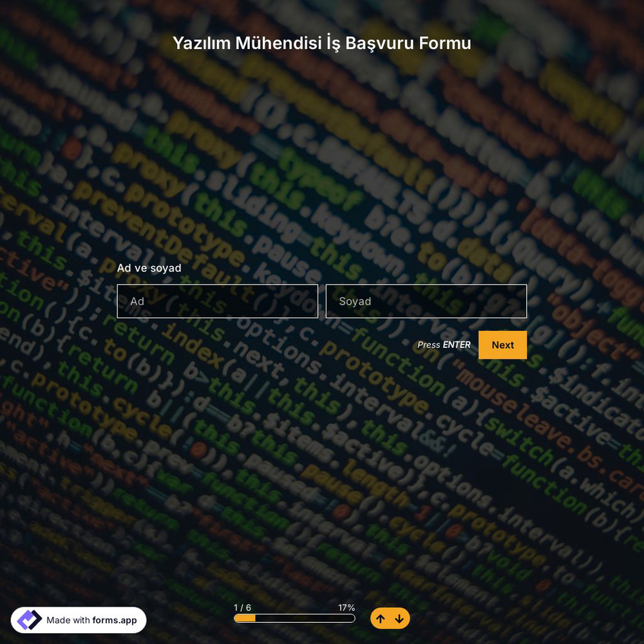Click inside the 'Soyad' input field
The height and width of the screenshot is (644, 644).
[x=426, y=301]
